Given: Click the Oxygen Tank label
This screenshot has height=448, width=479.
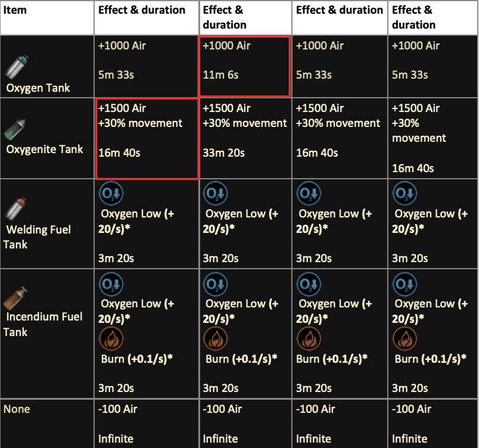Looking at the screenshot, I should [38, 88].
